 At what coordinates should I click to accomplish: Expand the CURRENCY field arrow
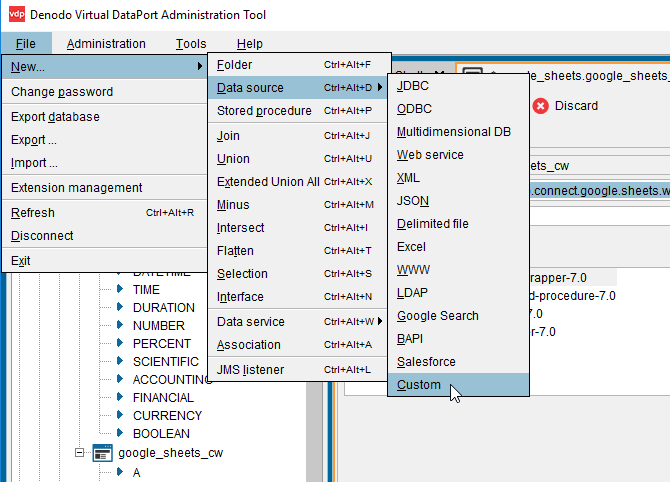click(x=120, y=415)
